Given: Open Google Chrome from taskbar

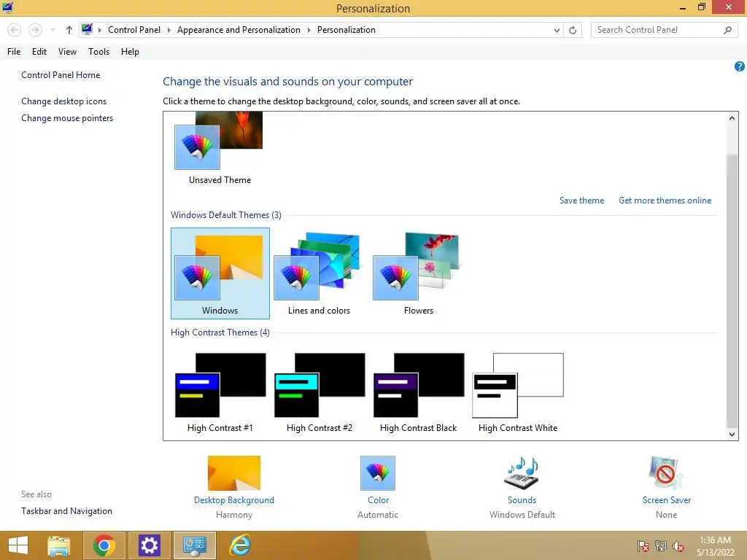Looking at the screenshot, I should point(104,545).
